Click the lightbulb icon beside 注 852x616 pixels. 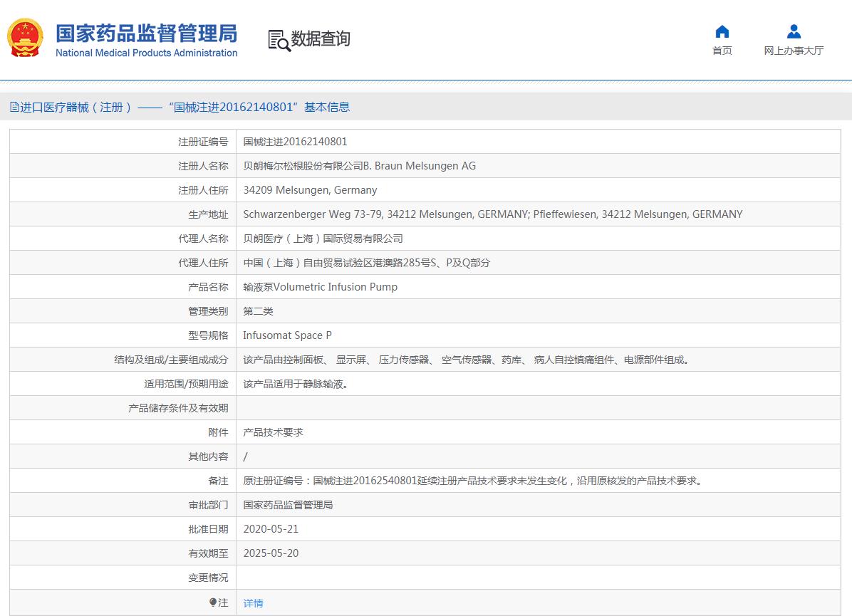point(213,602)
